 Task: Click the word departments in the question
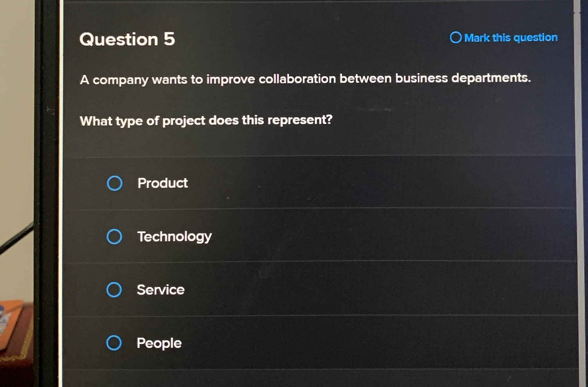491,78
